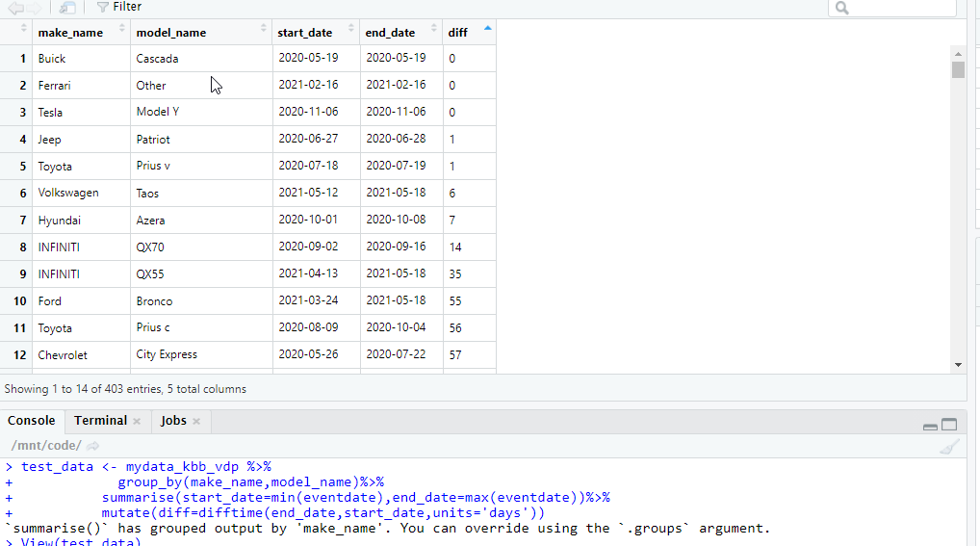This screenshot has height=546, width=980.
Task: Select the Cascada cell
Action: pos(201,58)
